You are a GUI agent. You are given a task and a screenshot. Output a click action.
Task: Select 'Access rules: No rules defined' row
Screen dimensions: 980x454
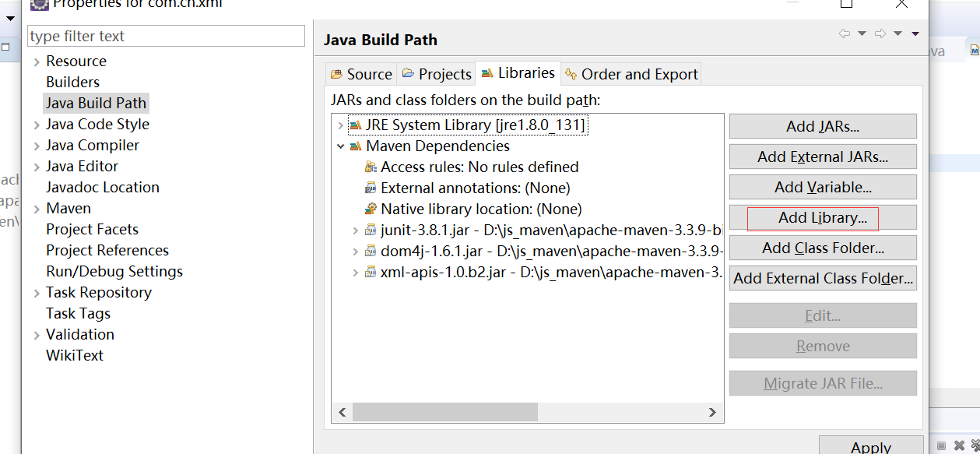click(x=479, y=167)
